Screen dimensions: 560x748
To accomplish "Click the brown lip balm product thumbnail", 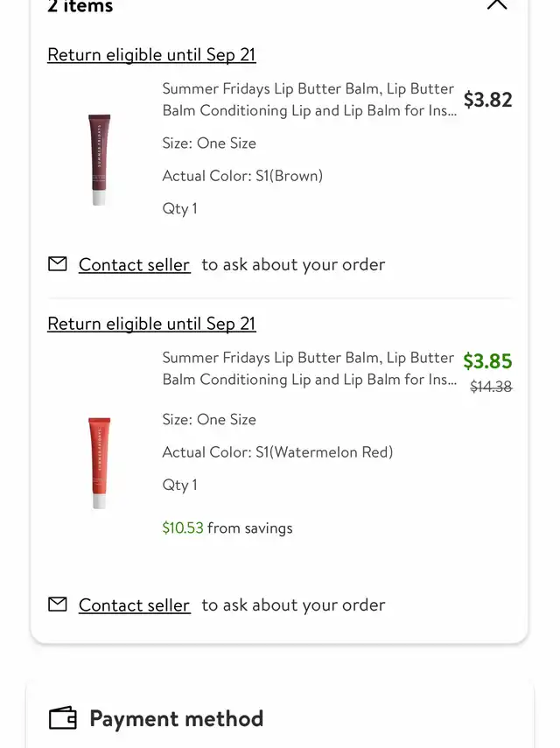I will [x=100, y=159].
